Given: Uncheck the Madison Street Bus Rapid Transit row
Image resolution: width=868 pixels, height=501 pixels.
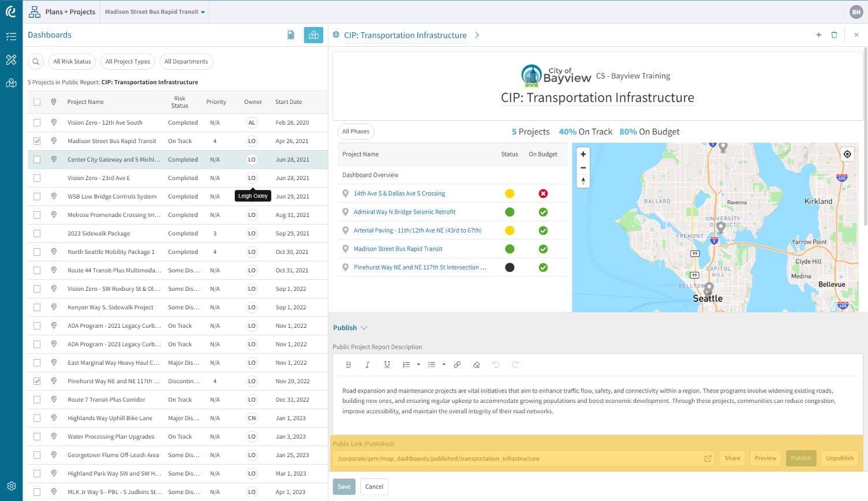Looking at the screenshot, I should (x=37, y=141).
